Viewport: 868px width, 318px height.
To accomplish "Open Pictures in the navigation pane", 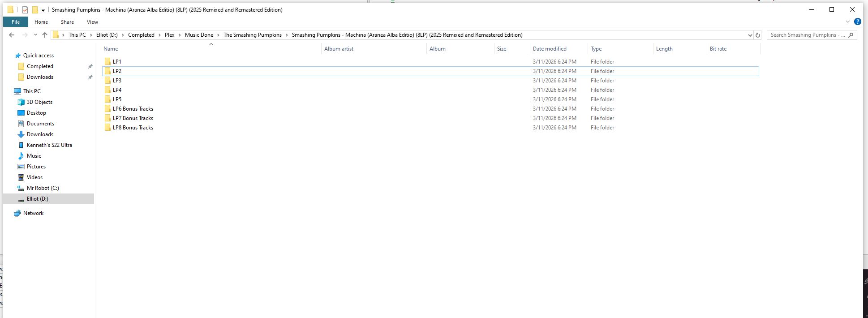I will tap(36, 167).
